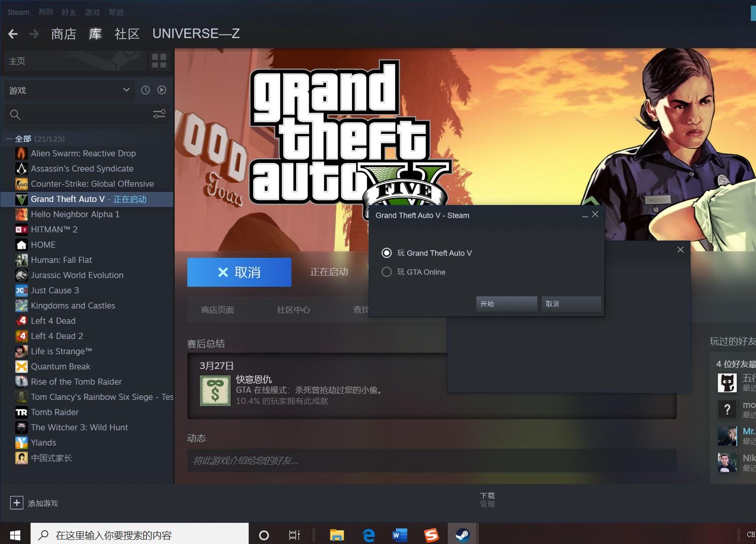Select Kingdoms and Castles in library

pyautogui.click(x=87, y=305)
